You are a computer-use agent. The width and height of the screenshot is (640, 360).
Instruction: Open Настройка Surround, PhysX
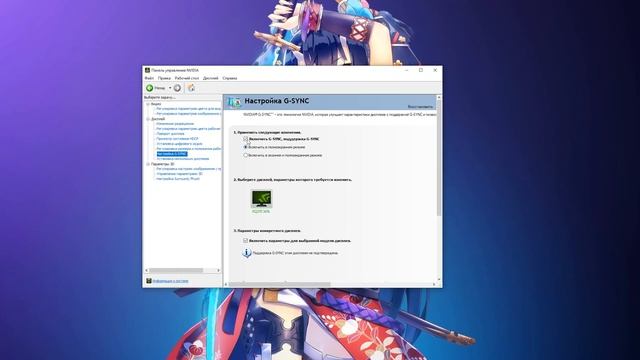[x=178, y=179]
